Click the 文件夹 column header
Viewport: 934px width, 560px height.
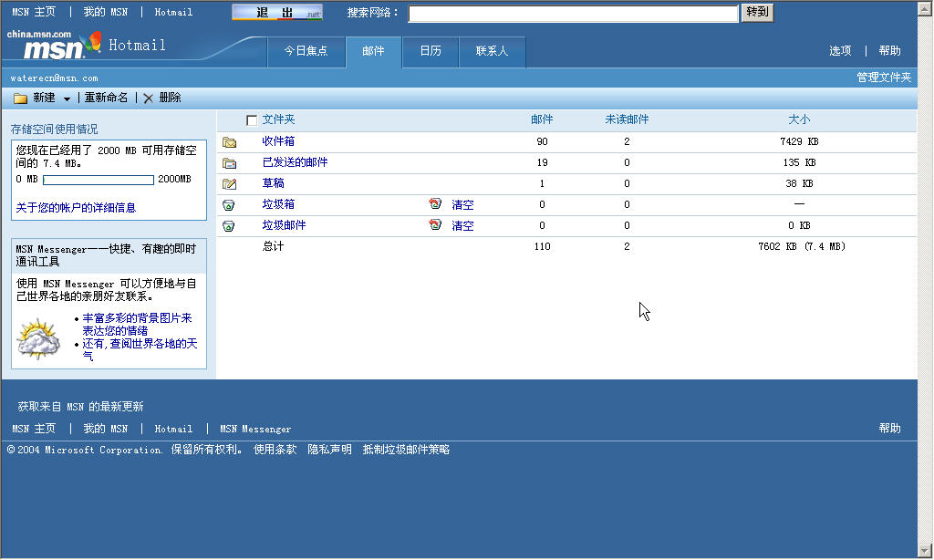tap(278, 119)
